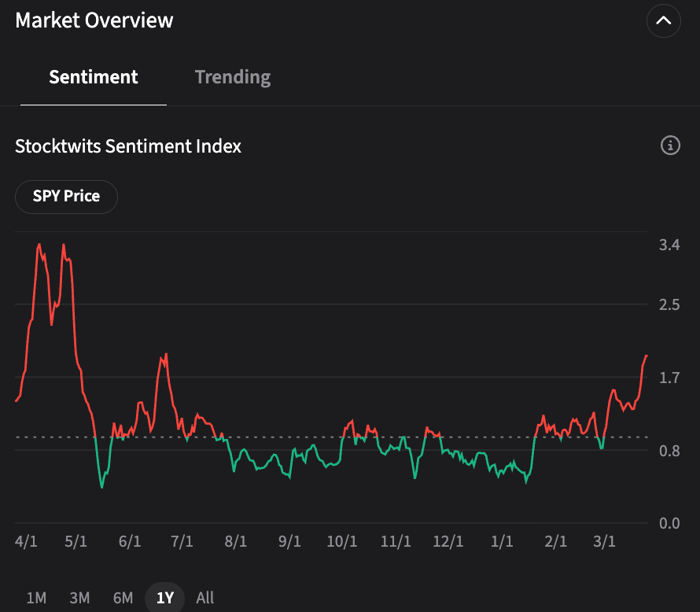Click the 12/1 date label
The height and width of the screenshot is (612, 700).
(448, 541)
